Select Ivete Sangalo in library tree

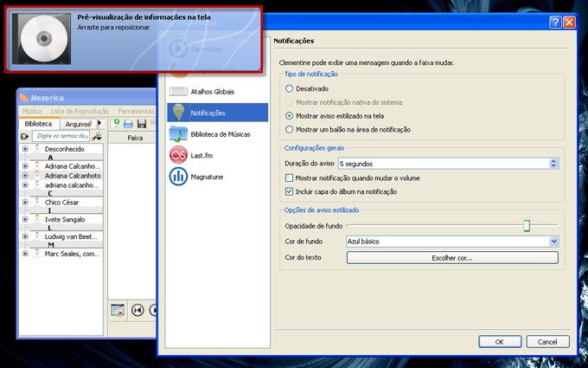point(65,219)
